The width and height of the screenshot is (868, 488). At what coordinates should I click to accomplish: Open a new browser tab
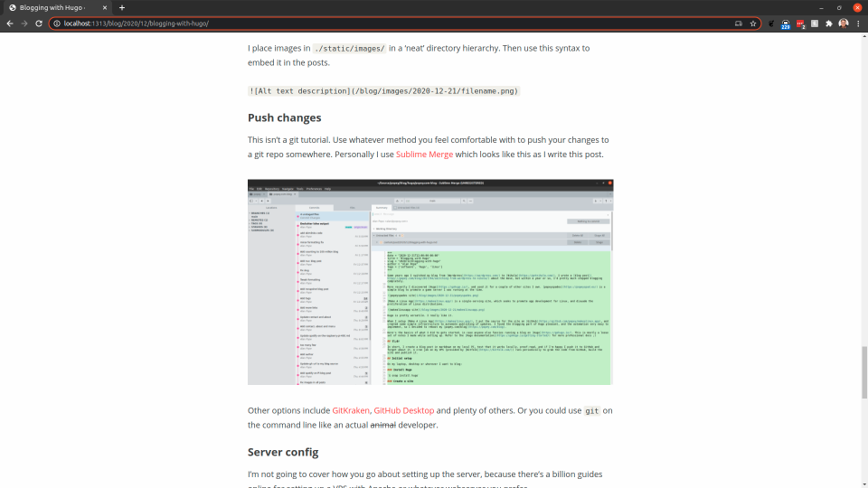click(x=122, y=7)
